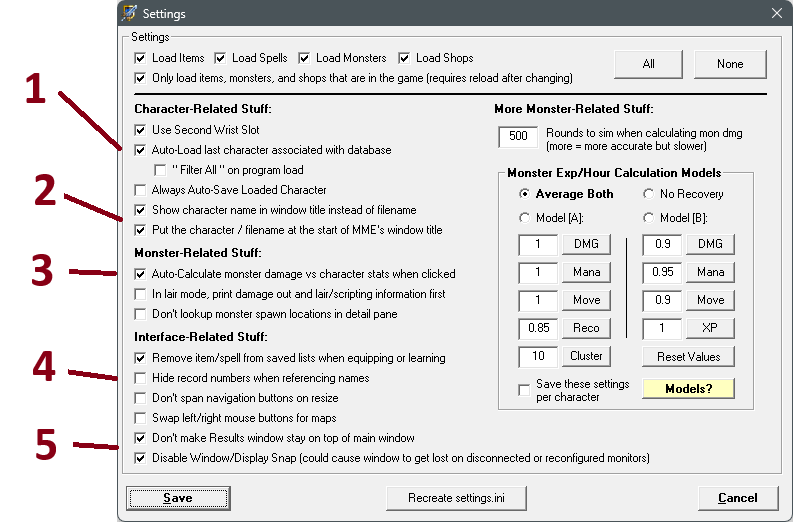Select the No Recovery radio option

648,194
